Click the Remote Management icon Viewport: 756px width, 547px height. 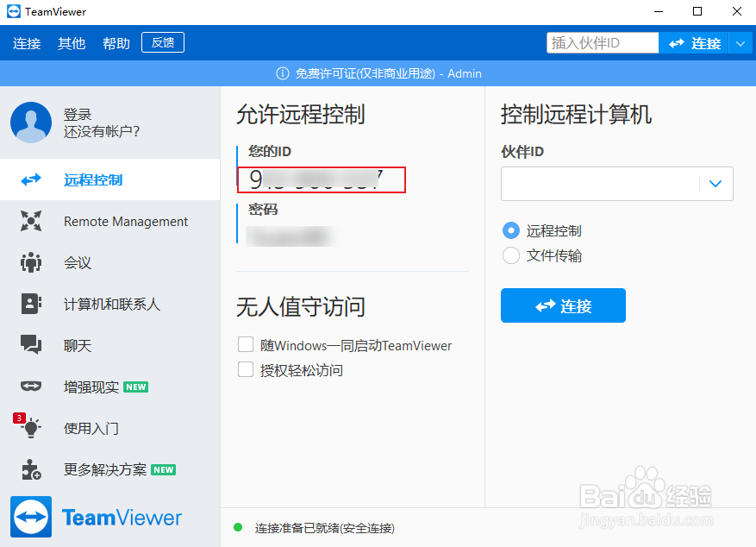pos(31,221)
